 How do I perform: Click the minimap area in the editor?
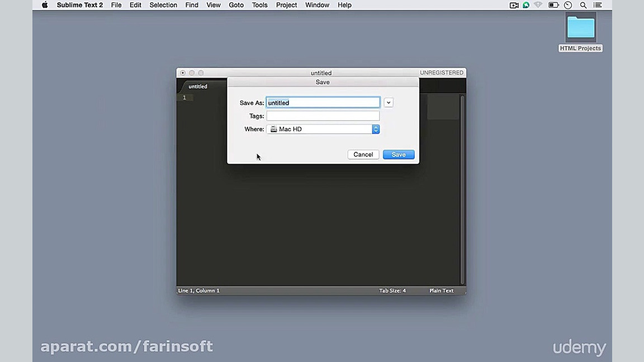443,107
